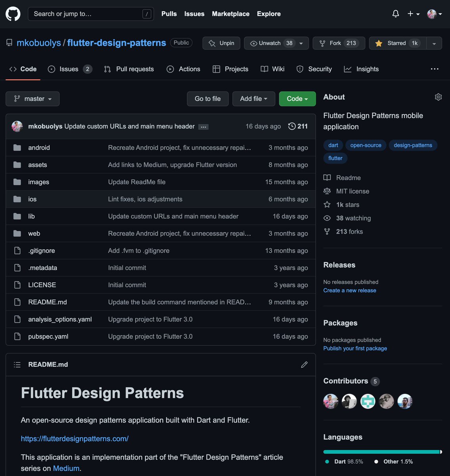
Task: Open the android folder
Action: coord(39,148)
